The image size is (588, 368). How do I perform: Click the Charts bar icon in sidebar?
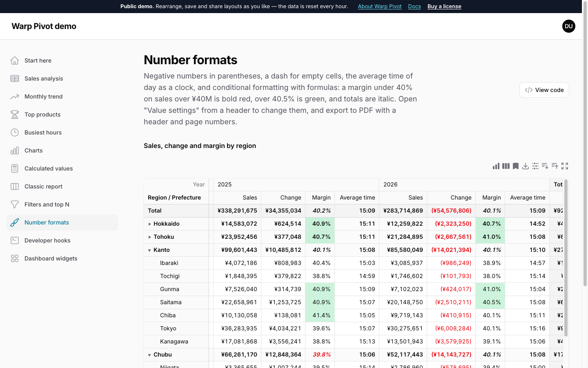coord(15,150)
